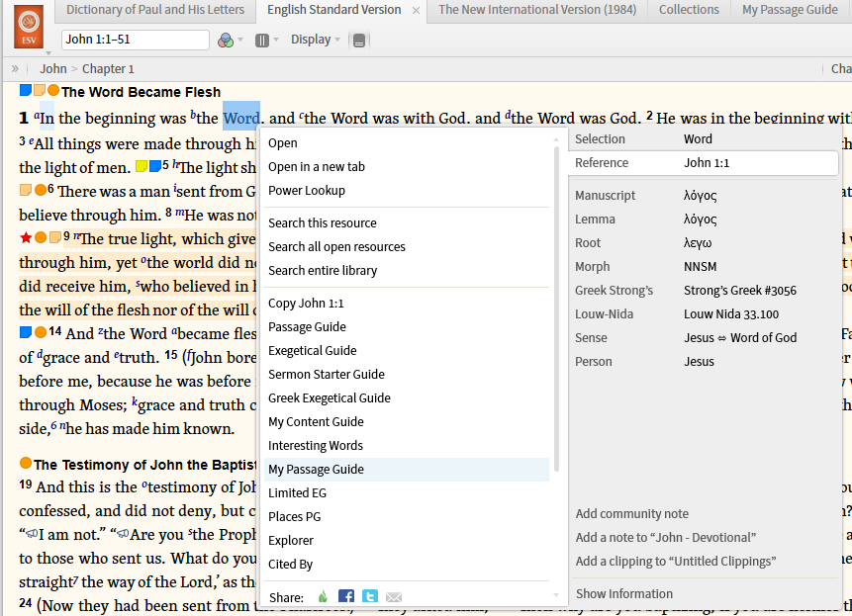The width and height of the screenshot is (852, 616).
Task: Switch to the My Passage Guide tab
Action: tap(790, 10)
